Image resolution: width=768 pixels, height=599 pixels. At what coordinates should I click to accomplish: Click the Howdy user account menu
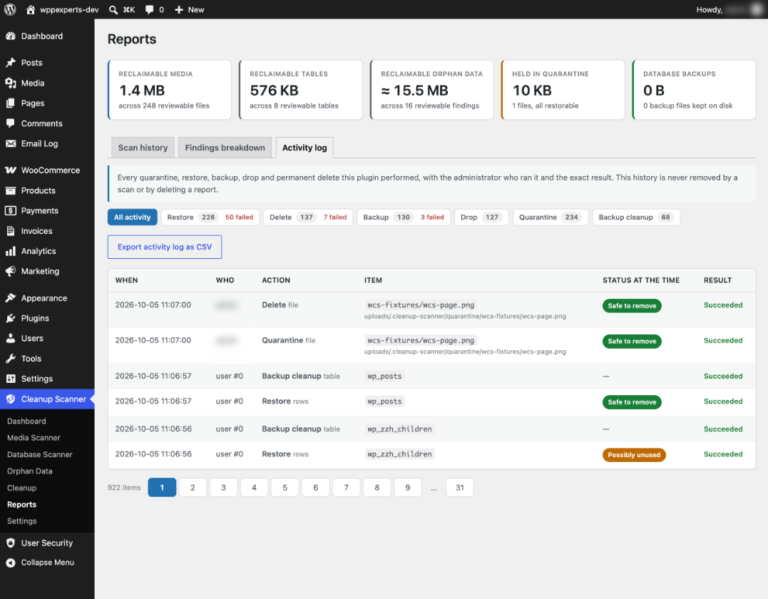pos(729,9)
